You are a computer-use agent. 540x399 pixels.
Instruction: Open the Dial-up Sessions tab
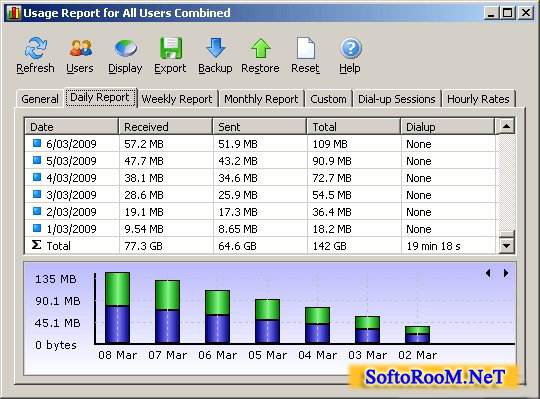coord(397,99)
